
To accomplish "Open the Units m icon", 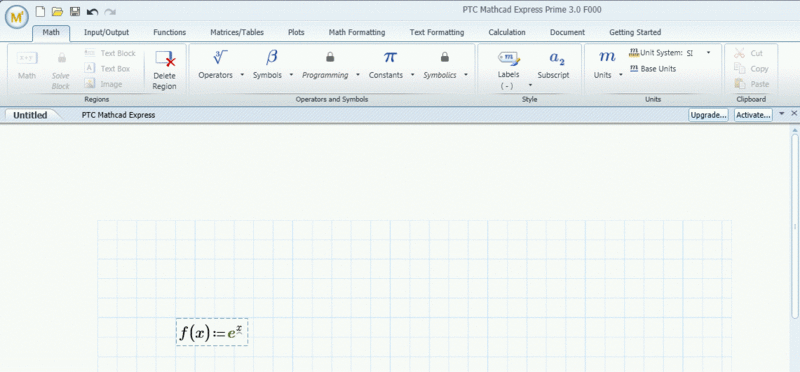I will tap(607, 57).
